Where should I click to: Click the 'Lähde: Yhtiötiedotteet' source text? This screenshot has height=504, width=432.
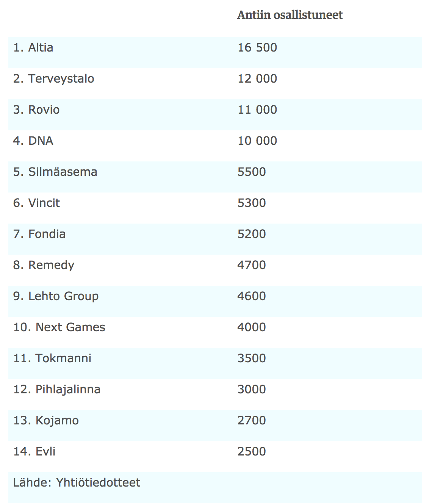click(77, 483)
